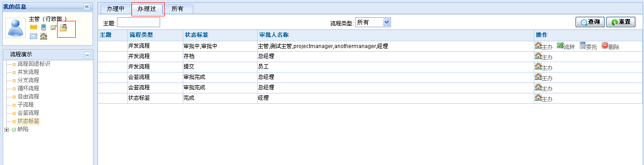Select 循环流程 in the tree
644x165 pixels.
(x=28, y=88)
